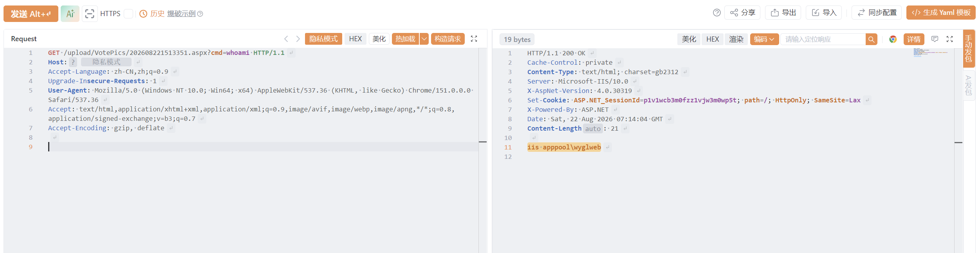Viewport: 980px width, 253px height.
Task: Toggle HEX view in the response panel
Action: tap(713, 39)
